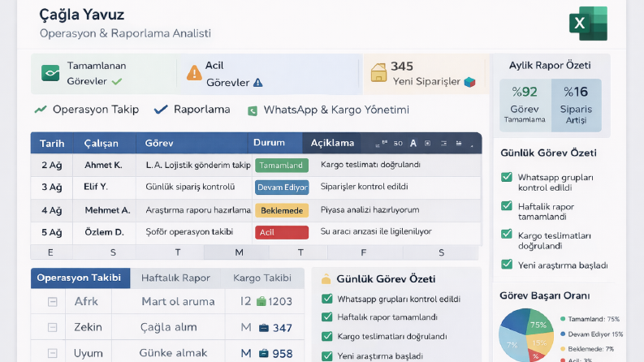Click the orange warning triangle beside Acil
The width and height of the screenshot is (644, 362).
click(x=194, y=73)
